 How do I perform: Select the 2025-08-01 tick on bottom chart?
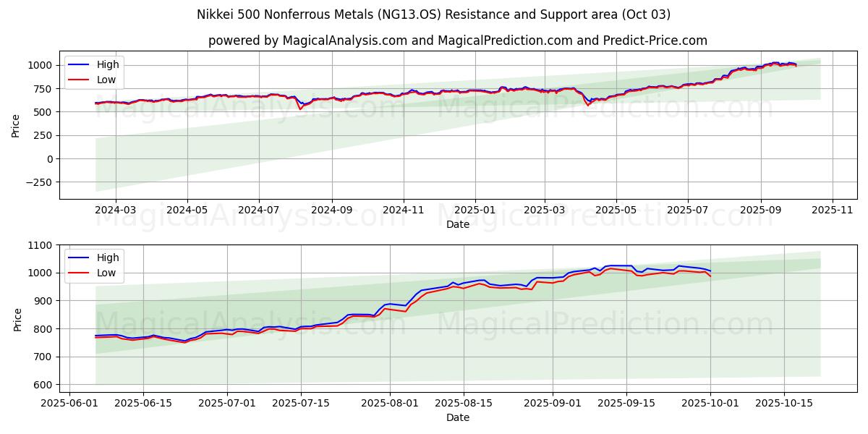tap(390, 403)
